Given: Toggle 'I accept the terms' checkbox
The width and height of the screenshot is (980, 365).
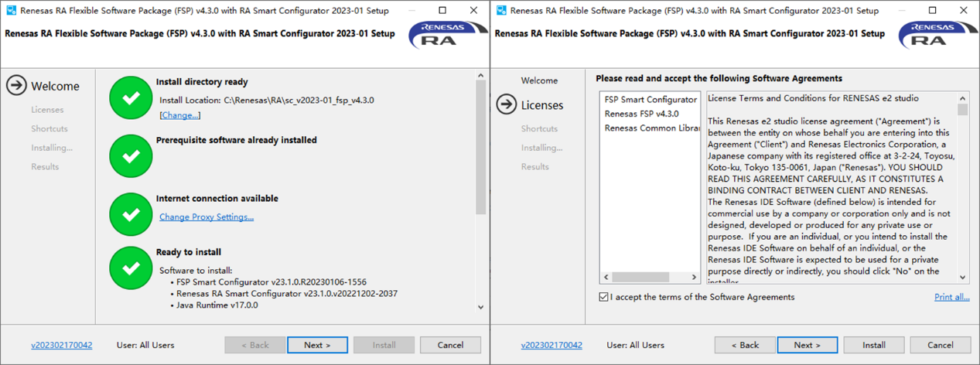Looking at the screenshot, I should (603, 297).
